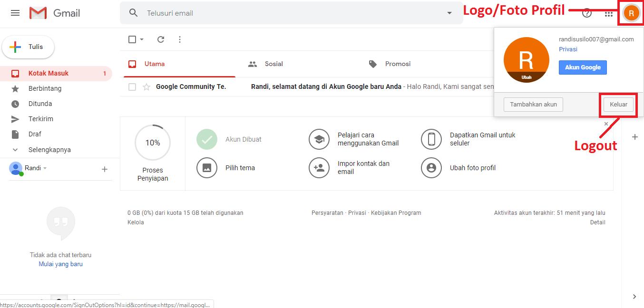Click Ubah on large profile picture
This screenshot has height=308, width=644.
click(527, 77)
